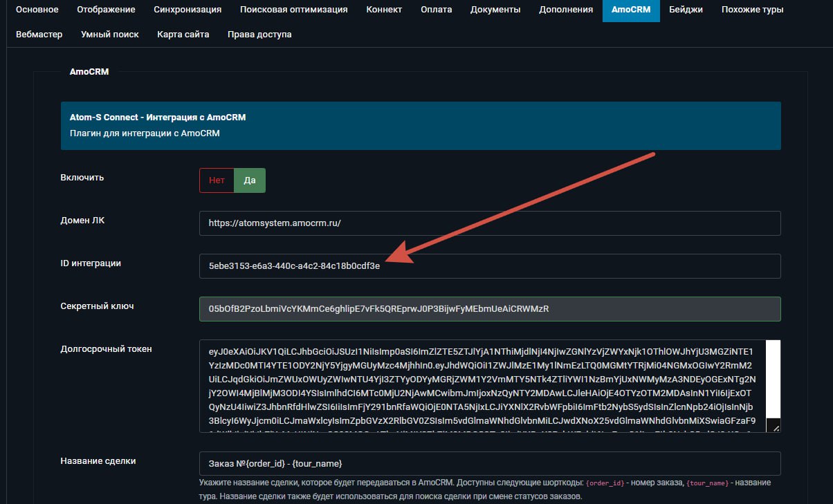Click the Включить label
This screenshot has width=833, height=504.
click(82, 177)
